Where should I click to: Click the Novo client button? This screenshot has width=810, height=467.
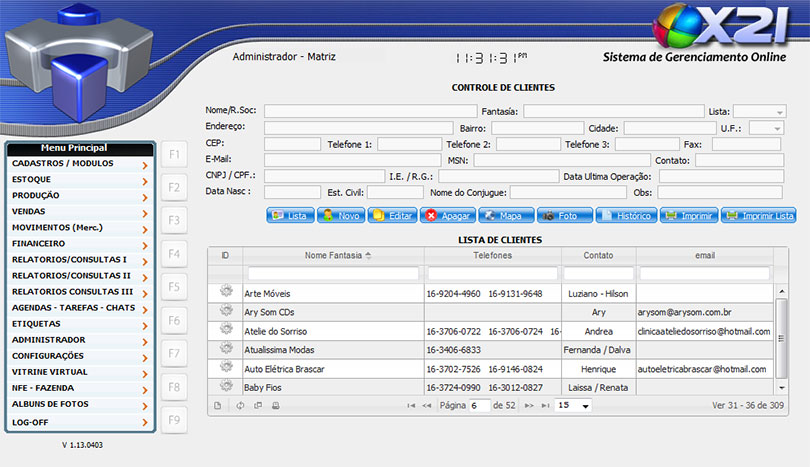tap(341, 215)
